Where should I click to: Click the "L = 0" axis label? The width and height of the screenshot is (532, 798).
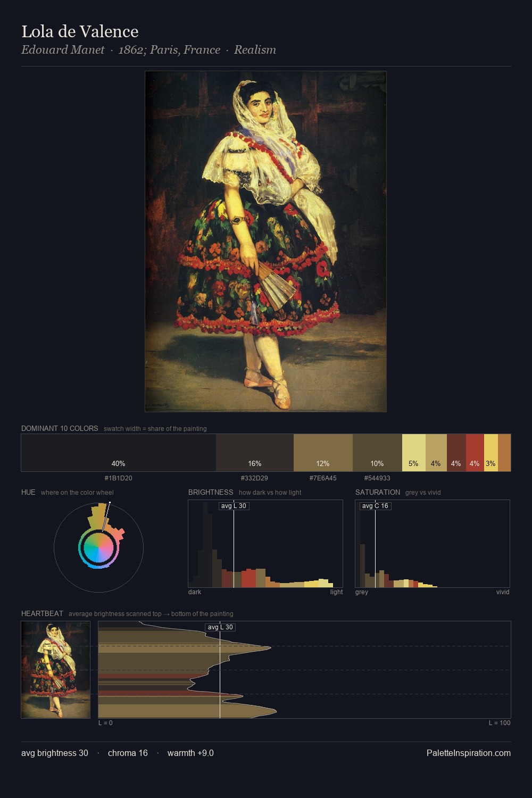[x=105, y=723]
